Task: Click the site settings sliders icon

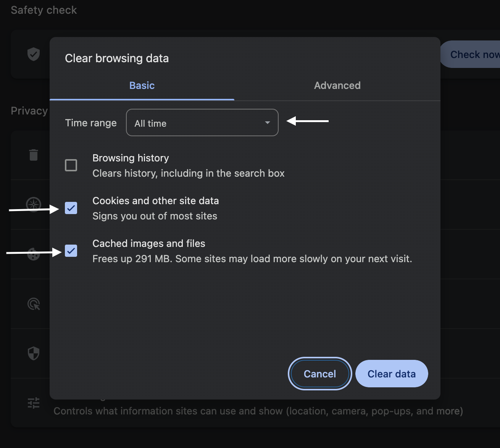Action: tap(34, 403)
